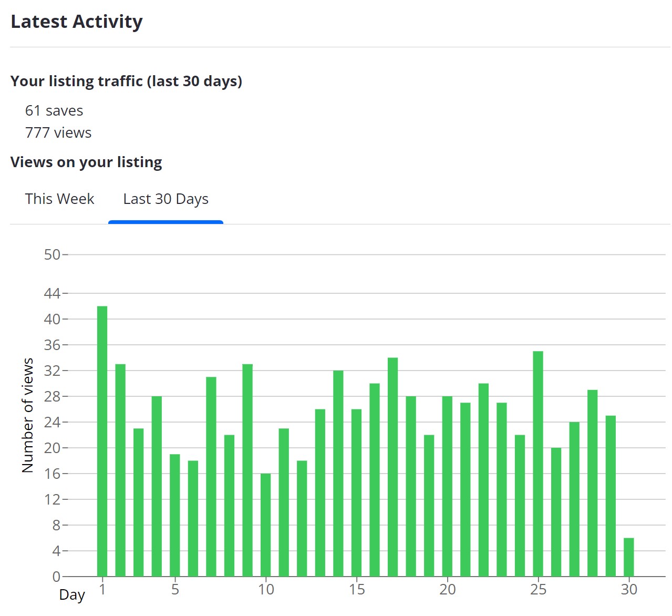Click the Views on your listing heading
Image resolution: width=672 pixels, height=616 pixels.
point(86,162)
